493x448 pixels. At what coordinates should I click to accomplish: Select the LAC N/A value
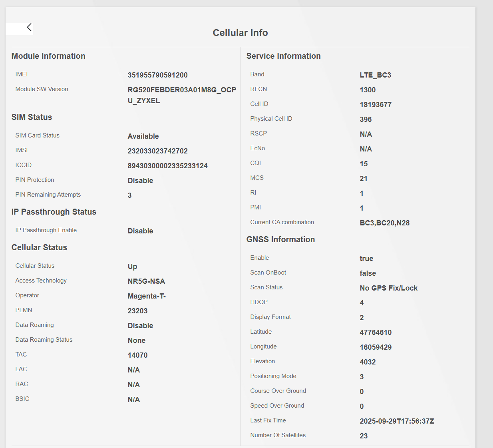coord(133,370)
